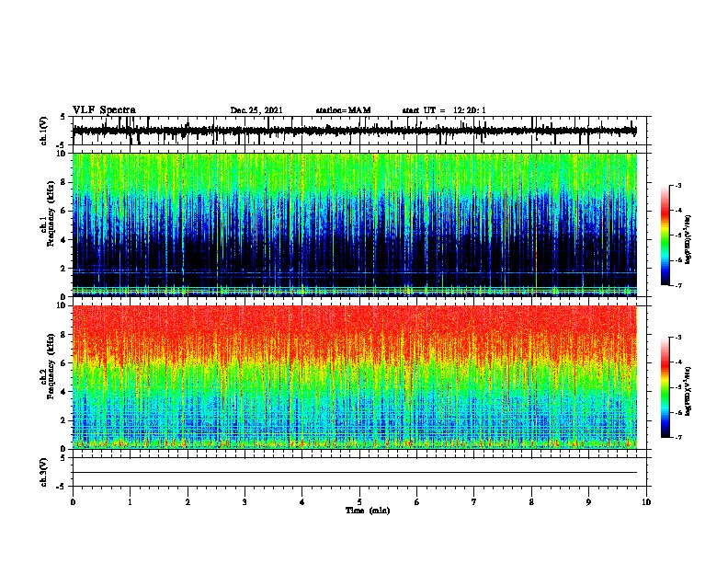Click the ch.2 spectrogram color scale bar
Screen dimensions: 728x563
tap(665, 387)
